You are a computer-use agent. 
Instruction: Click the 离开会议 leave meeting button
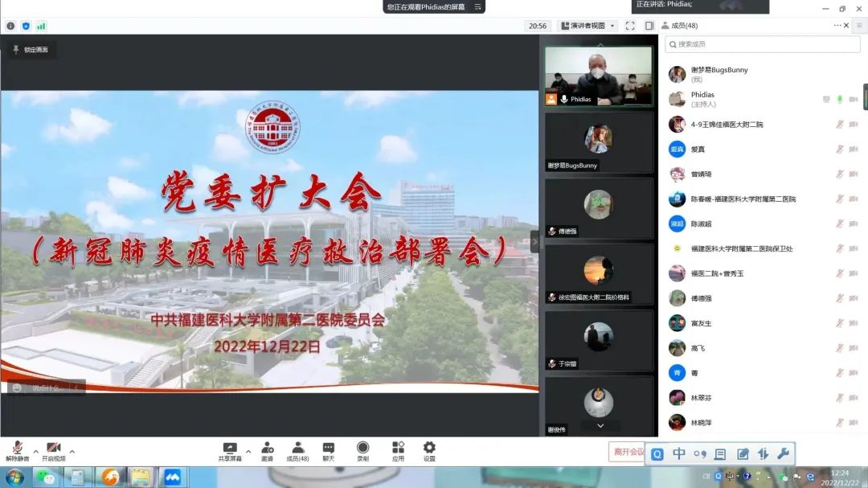pos(627,452)
